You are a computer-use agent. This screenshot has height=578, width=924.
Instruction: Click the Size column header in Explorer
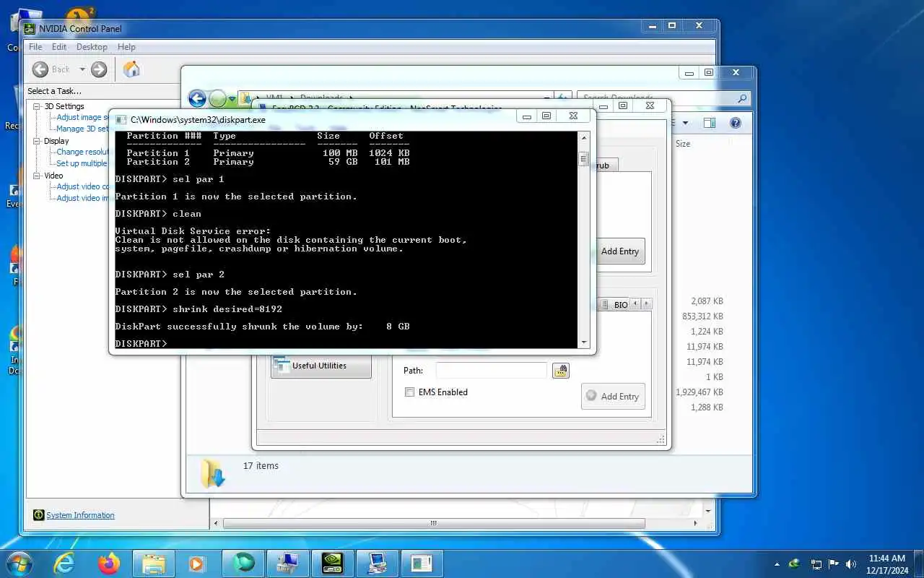click(683, 144)
